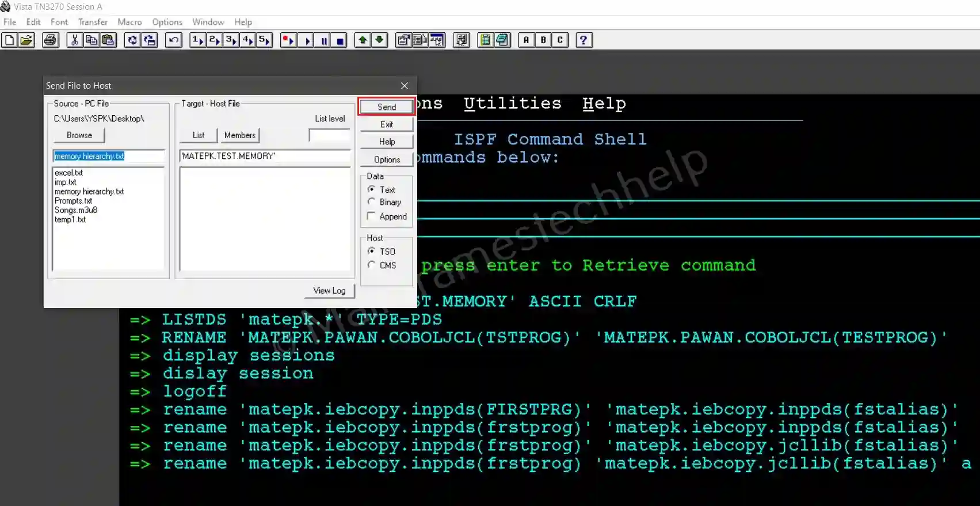Run macro 1 toolbar button
This screenshot has height=506, width=980.
[x=197, y=40]
